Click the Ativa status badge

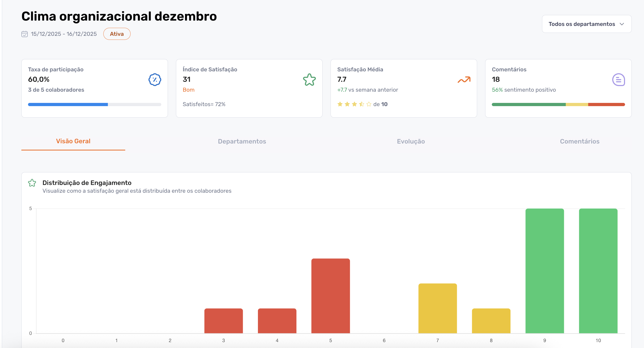pyautogui.click(x=117, y=34)
